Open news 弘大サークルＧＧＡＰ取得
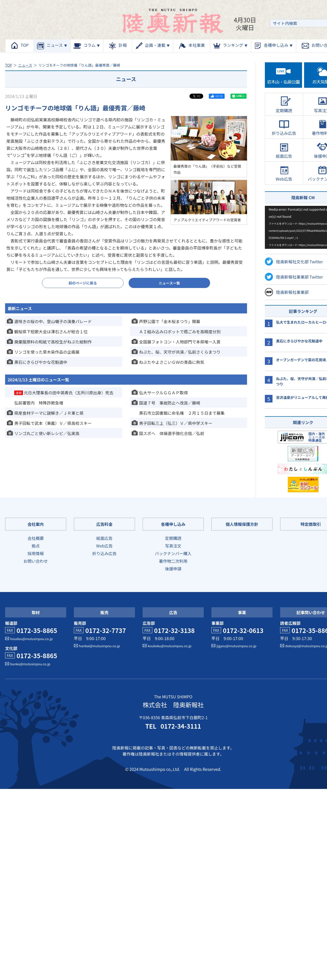 pos(163,393)
